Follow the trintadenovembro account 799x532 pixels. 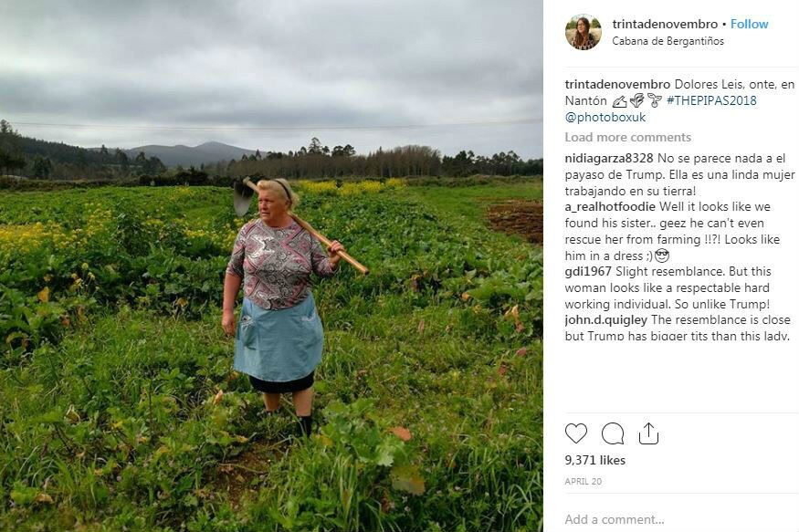click(749, 24)
